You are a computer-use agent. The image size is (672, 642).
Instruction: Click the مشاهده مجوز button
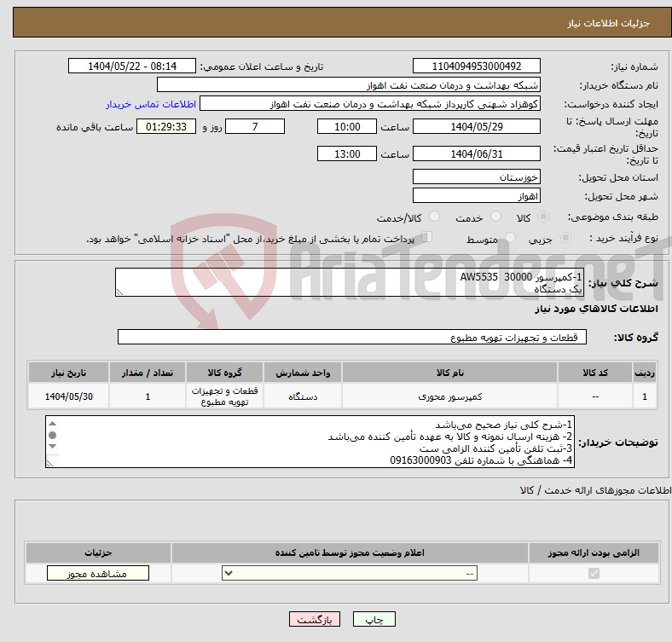coord(97,574)
